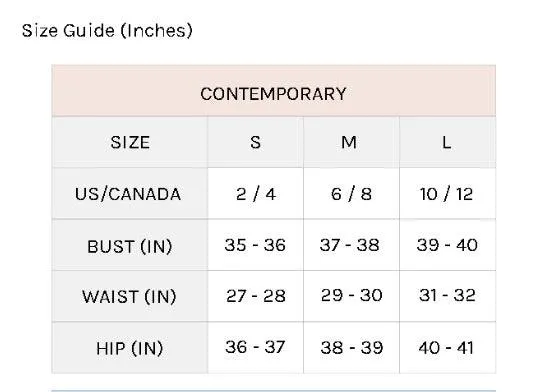Click the 6 / 8 US size cell
Image resolution: width=540 pixels, height=392 pixels.
click(351, 194)
